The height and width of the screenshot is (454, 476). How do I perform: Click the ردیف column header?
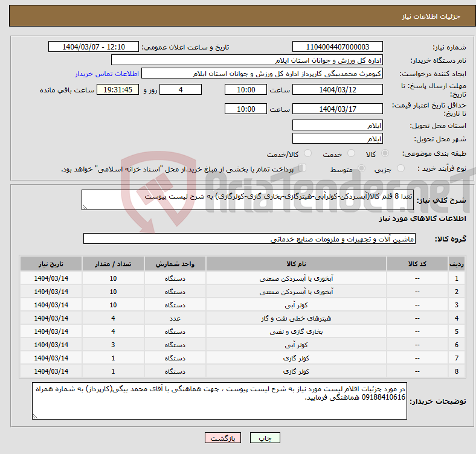coord(456,264)
